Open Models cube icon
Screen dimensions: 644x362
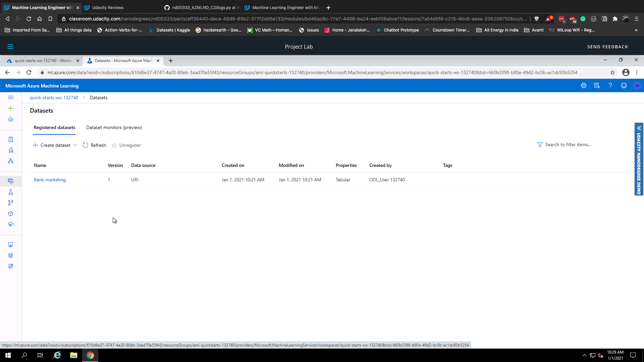click(x=11, y=214)
